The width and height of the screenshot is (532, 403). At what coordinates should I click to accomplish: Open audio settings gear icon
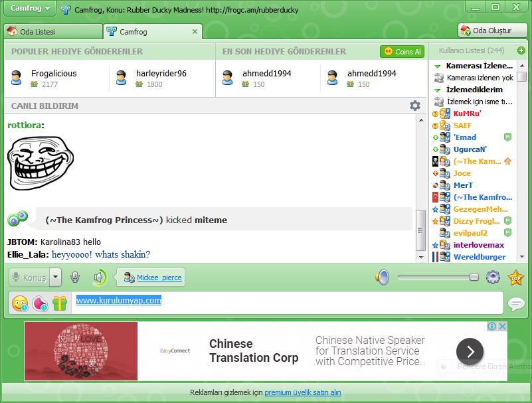(x=493, y=277)
